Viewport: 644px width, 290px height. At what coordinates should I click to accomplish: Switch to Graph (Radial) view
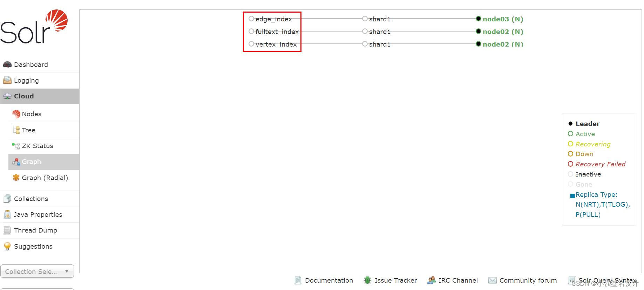(x=44, y=178)
